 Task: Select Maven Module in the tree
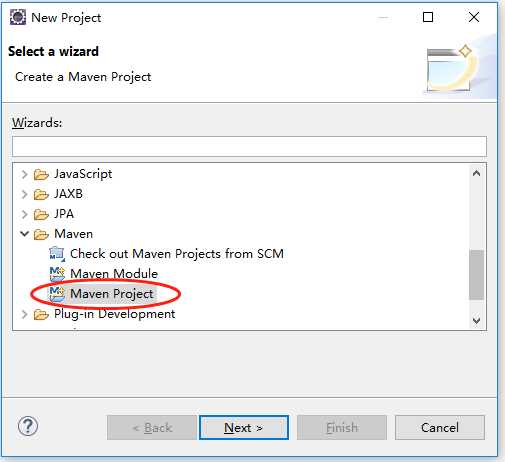click(x=114, y=274)
